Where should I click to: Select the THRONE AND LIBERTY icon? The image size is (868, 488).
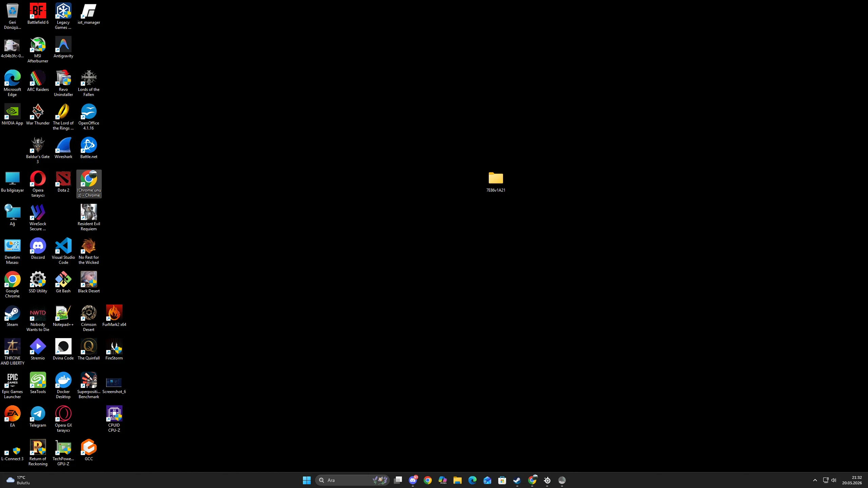(x=12, y=352)
